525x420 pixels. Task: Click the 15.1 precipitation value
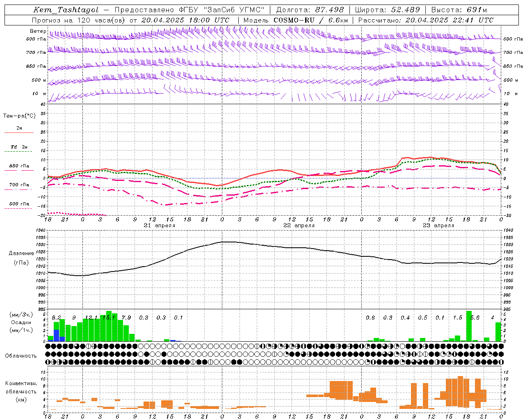click(109, 318)
